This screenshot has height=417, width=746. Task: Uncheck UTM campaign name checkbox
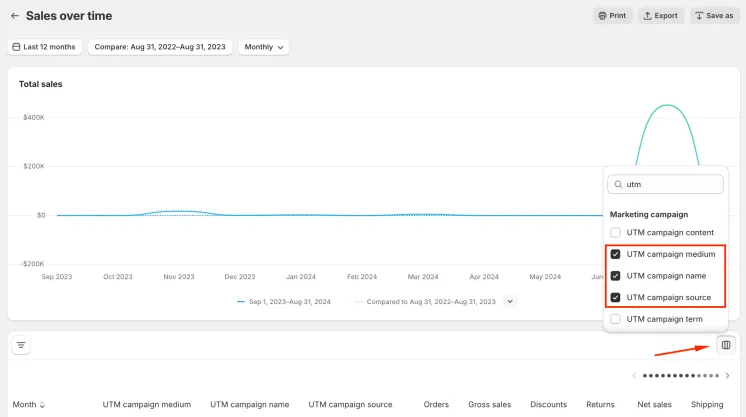click(615, 276)
